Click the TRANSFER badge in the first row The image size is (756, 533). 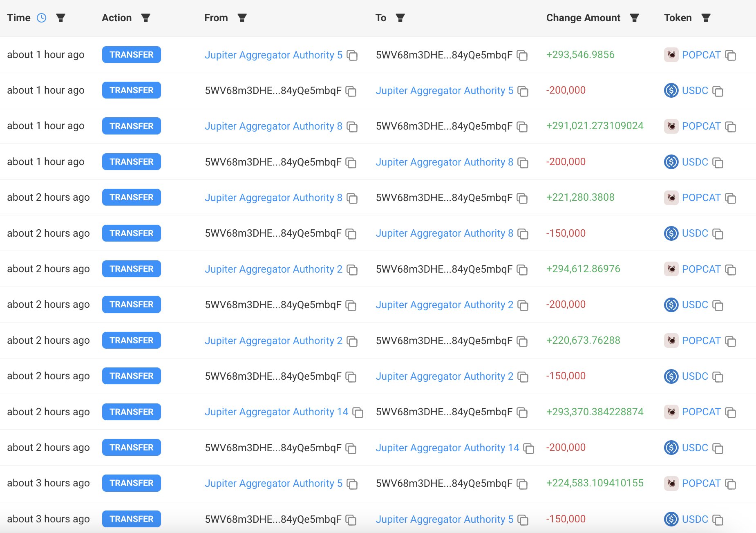[131, 55]
